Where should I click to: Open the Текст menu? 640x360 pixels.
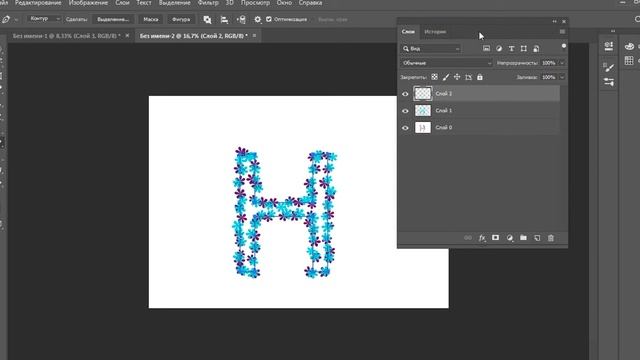click(144, 3)
